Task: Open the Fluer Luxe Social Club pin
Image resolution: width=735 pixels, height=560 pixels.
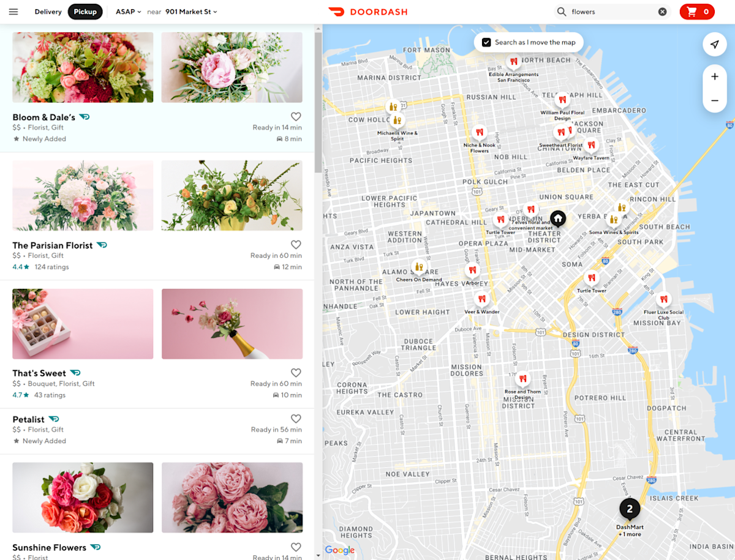Action: click(663, 300)
